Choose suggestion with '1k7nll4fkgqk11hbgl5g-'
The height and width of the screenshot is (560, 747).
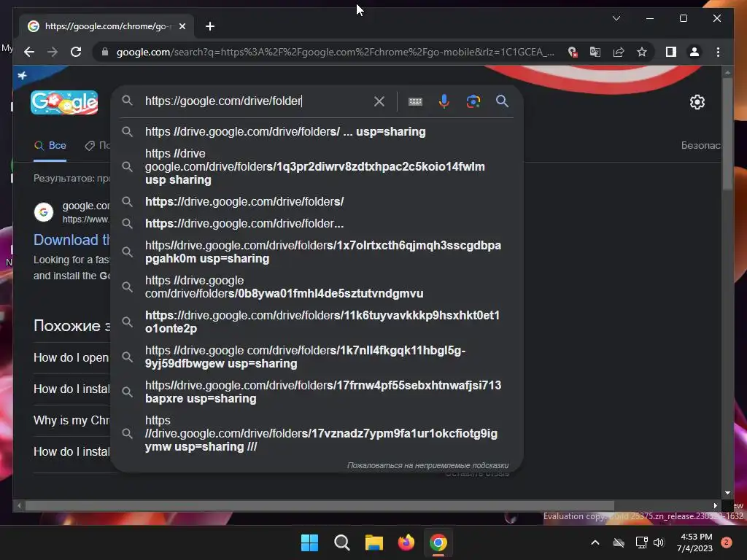click(317, 357)
